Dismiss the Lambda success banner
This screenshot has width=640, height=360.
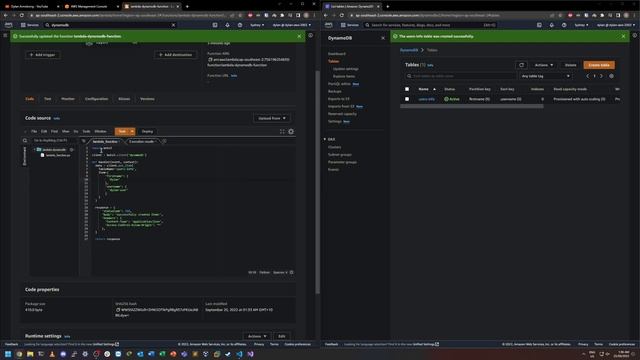tap(299, 36)
